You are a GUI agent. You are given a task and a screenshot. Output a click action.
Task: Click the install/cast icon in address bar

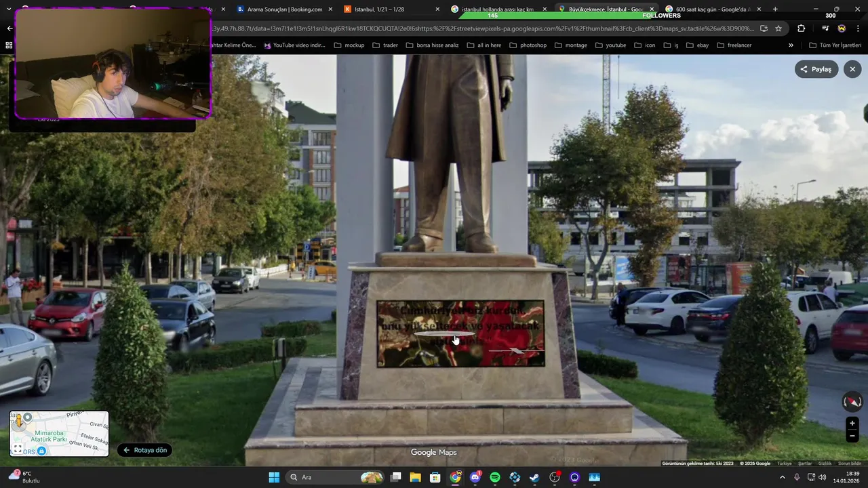[x=764, y=28]
